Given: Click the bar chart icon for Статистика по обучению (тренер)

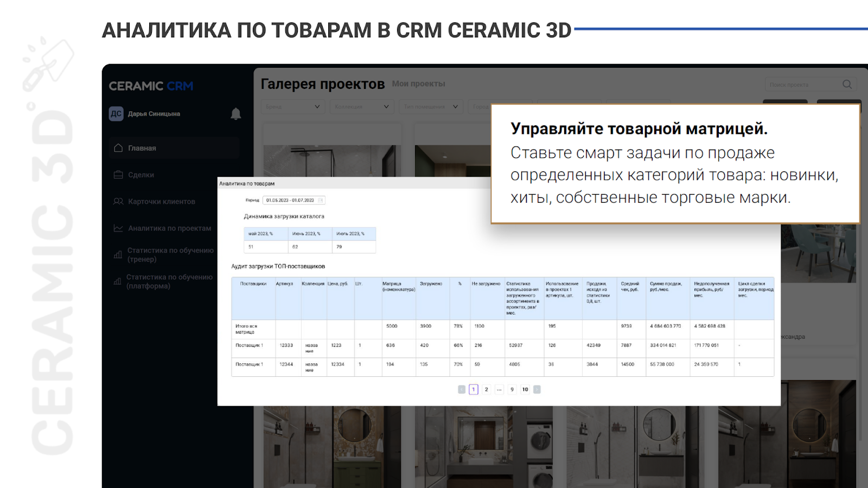Looking at the screenshot, I should tap(118, 255).
